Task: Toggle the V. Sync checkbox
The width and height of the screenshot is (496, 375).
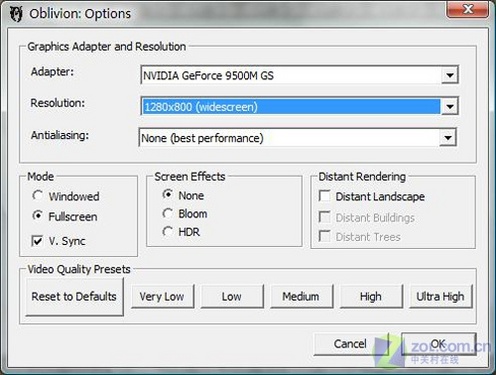Action: [x=59, y=241]
